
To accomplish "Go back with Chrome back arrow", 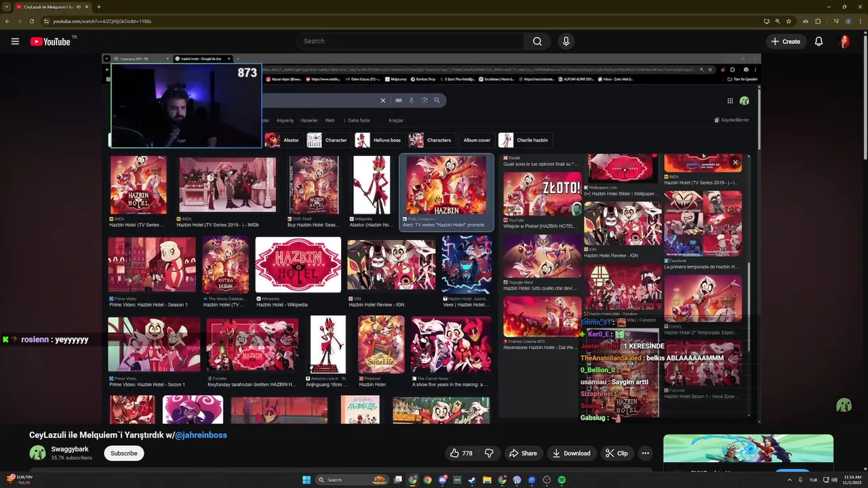I will [x=7, y=21].
